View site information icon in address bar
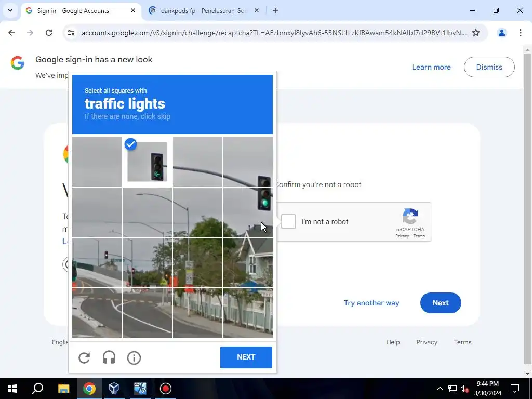The height and width of the screenshot is (399, 532). [71, 33]
